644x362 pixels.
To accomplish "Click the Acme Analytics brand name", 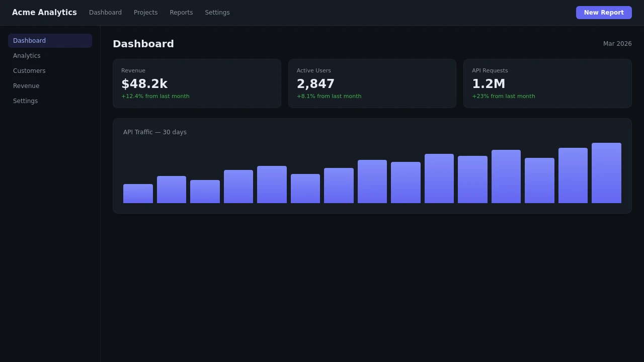I will tap(44, 12).
